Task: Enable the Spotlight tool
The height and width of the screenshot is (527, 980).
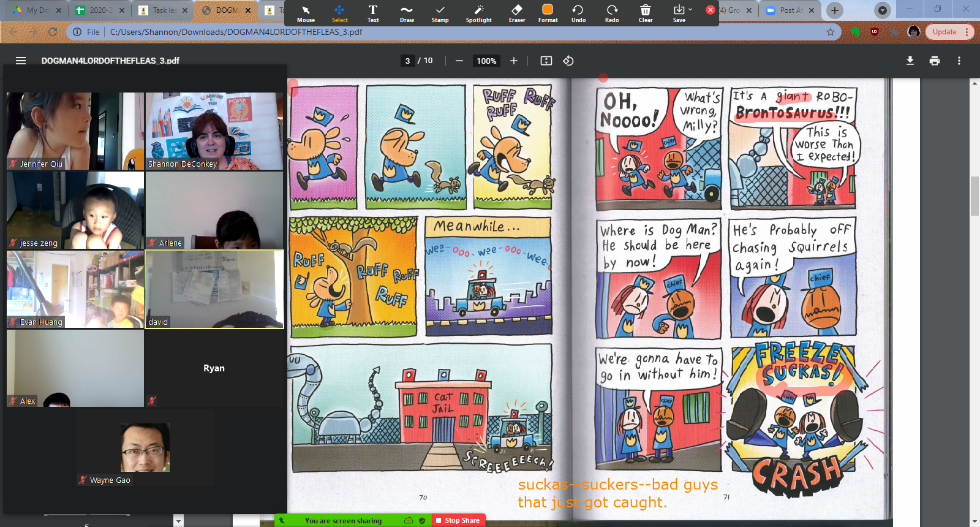Action: coord(478,13)
